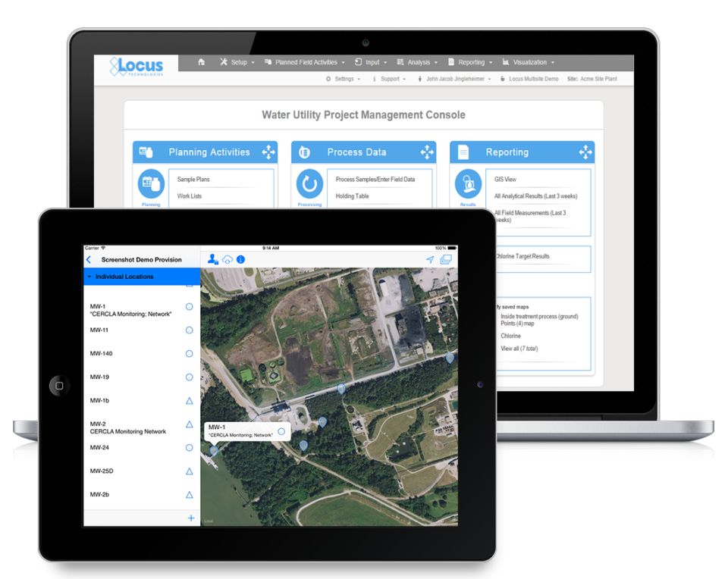Select MW-1 CERCLA Monitoring row in list
This screenshot has width=728, height=579.
pyautogui.click(x=142, y=310)
